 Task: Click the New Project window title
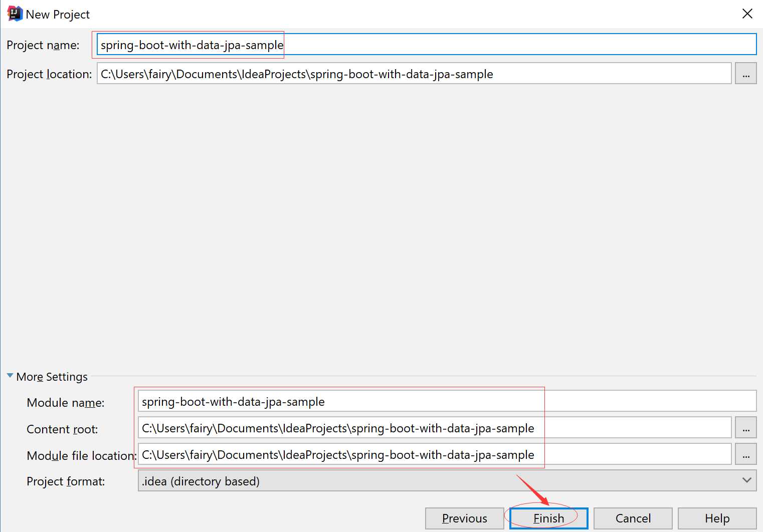pos(58,15)
